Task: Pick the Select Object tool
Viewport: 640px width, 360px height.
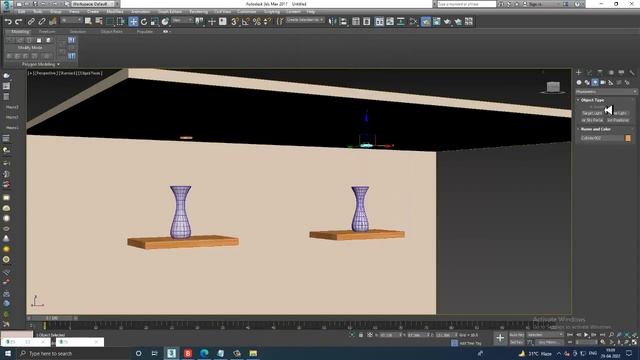Action: 88,22
